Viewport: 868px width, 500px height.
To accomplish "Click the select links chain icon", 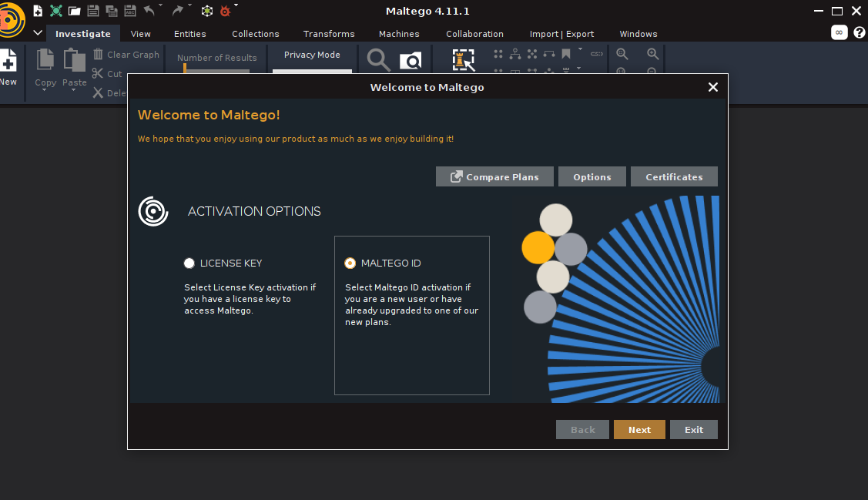I will click(597, 54).
